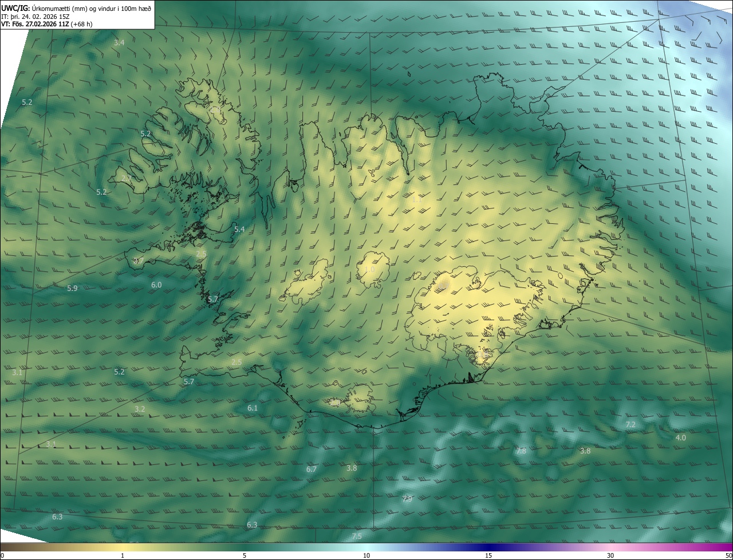
Task: Click the map value label '5.4'
Action: 239,229
